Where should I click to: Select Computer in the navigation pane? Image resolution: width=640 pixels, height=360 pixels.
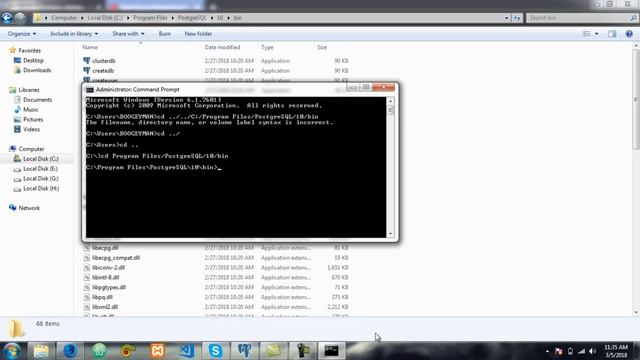tap(31, 149)
